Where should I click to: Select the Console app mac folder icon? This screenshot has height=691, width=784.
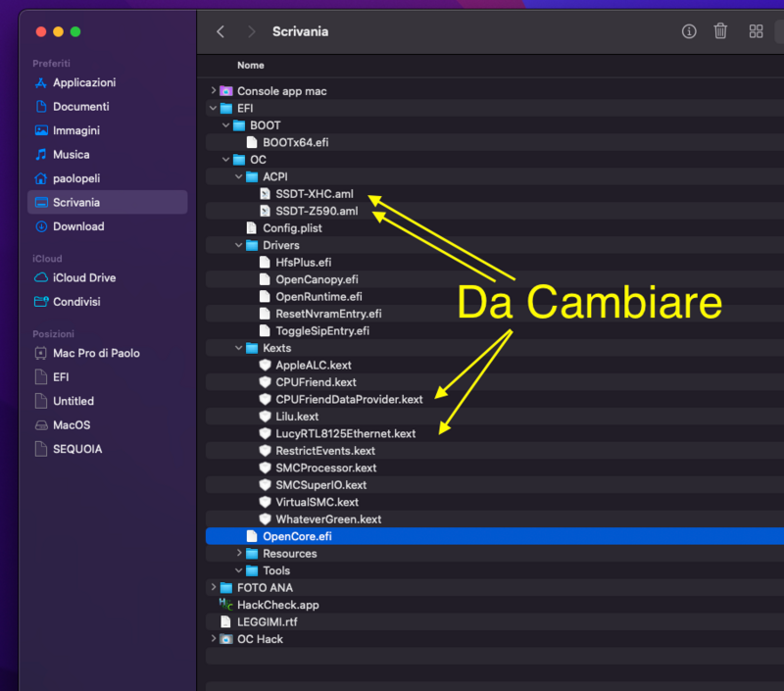(x=226, y=91)
